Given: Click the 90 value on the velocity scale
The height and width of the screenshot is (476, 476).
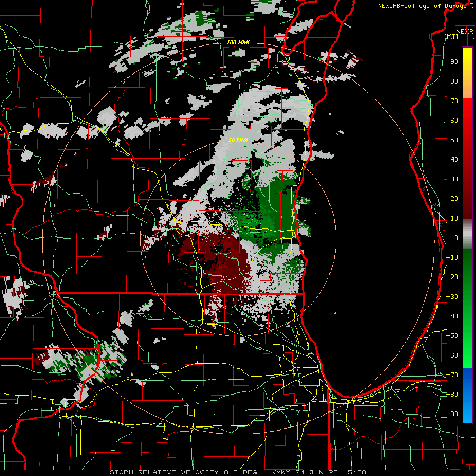Looking at the screenshot, I should click(x=454, y=62).
